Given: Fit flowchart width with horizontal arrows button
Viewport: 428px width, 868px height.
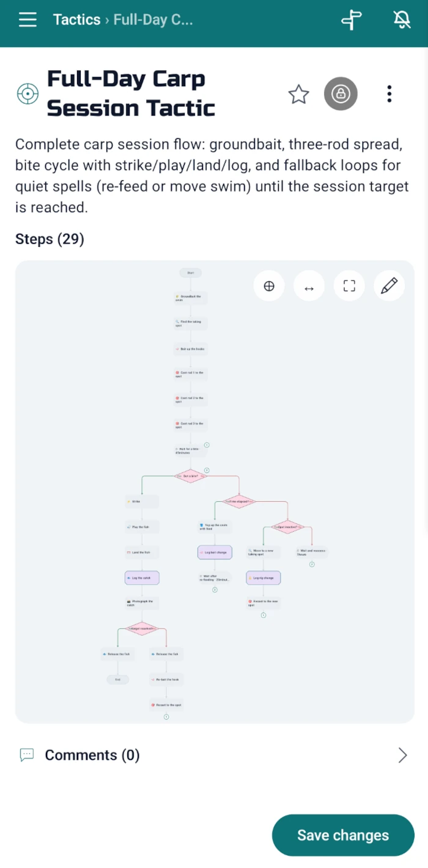Looking at the screenshot, I should [309, 286].
